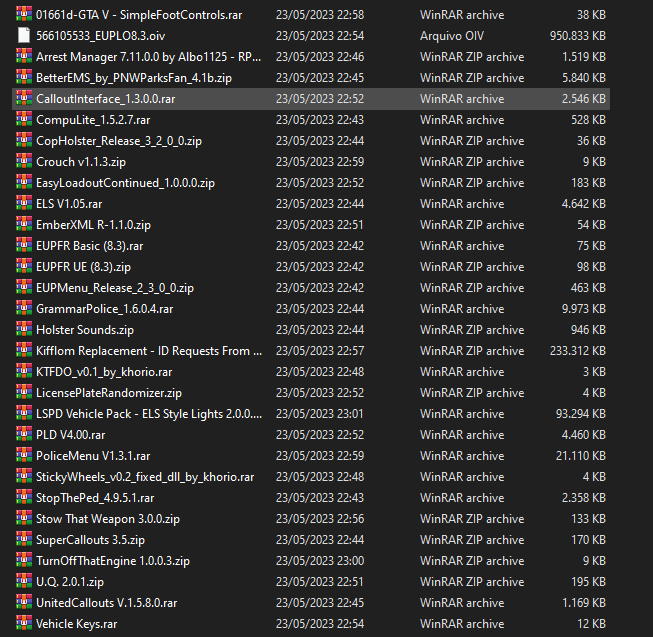
Task: Click the icon beside EmberXML R-1.1.0.zip
Action: pyautogui.click(x=24, y=224)
